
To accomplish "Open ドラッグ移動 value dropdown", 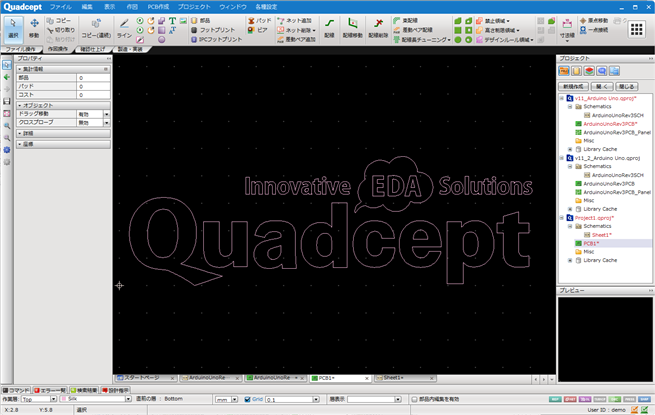I will (x=107, y=114).
